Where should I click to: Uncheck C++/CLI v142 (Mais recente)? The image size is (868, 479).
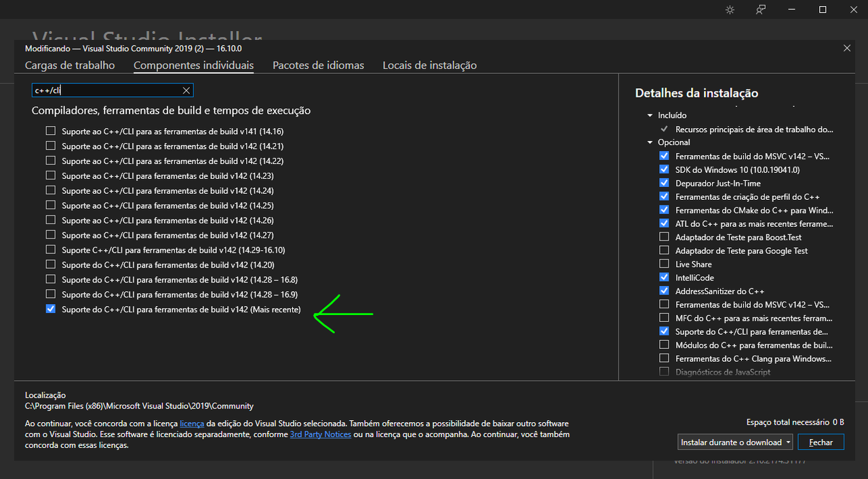(50, 308)
